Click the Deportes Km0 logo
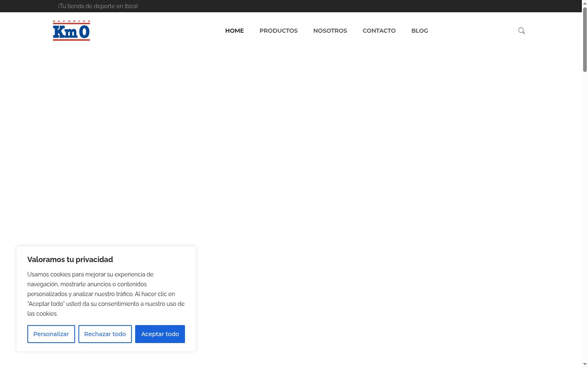The width and height of the screenshot is (588, 368). coord(71,31)
